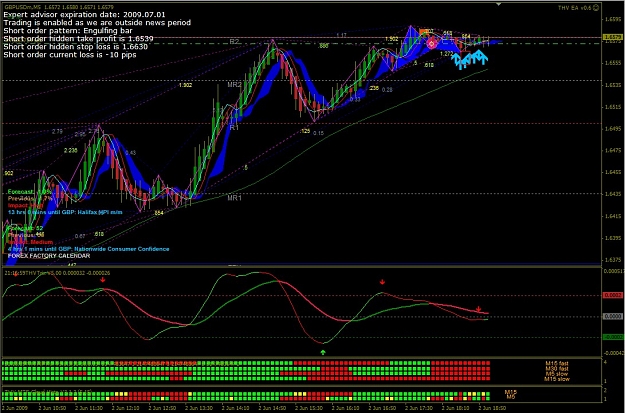Click the M15 fast row label
This screenshot has height=414, width=625.
click(x=557, y=363)
